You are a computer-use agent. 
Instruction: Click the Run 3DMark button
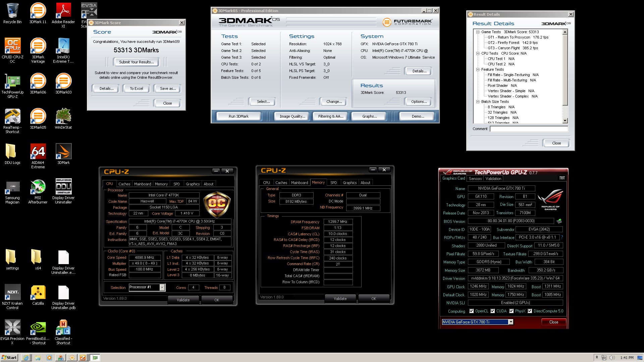[238, 116]
